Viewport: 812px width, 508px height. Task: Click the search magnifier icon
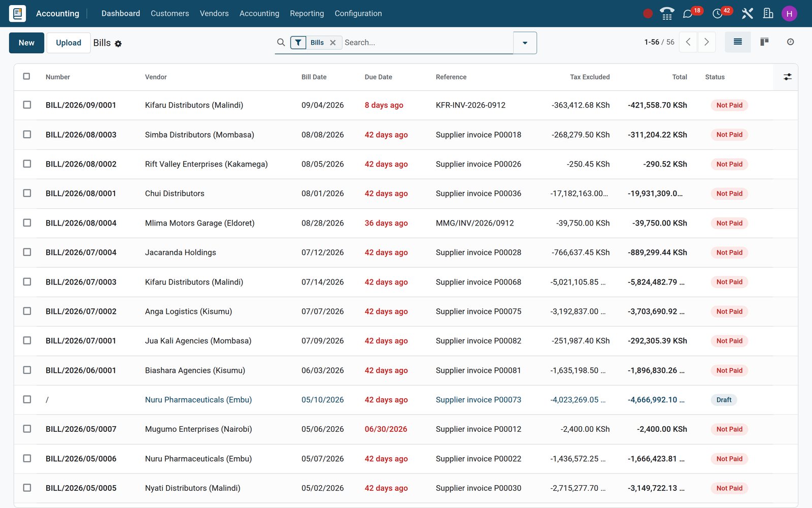click(x=281, y=42)
